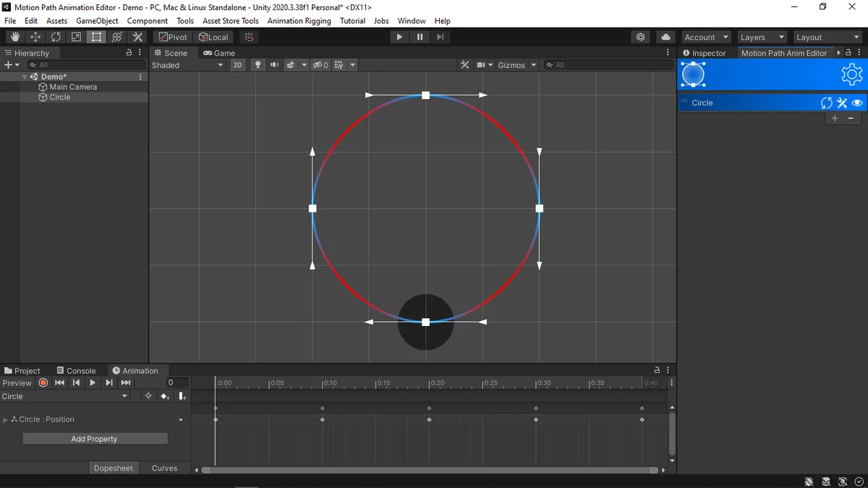The image size is (868, 488).
Task: Click the Add Property button
Action: pos(94,438)
